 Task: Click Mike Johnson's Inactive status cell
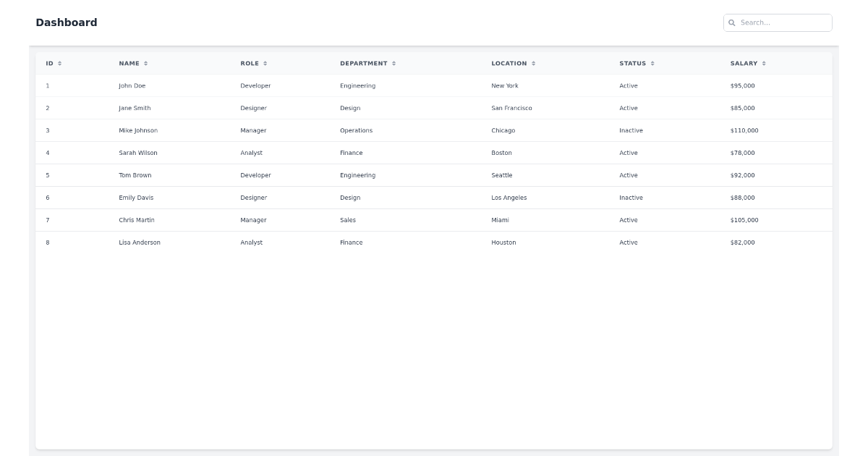click(630, 130)
